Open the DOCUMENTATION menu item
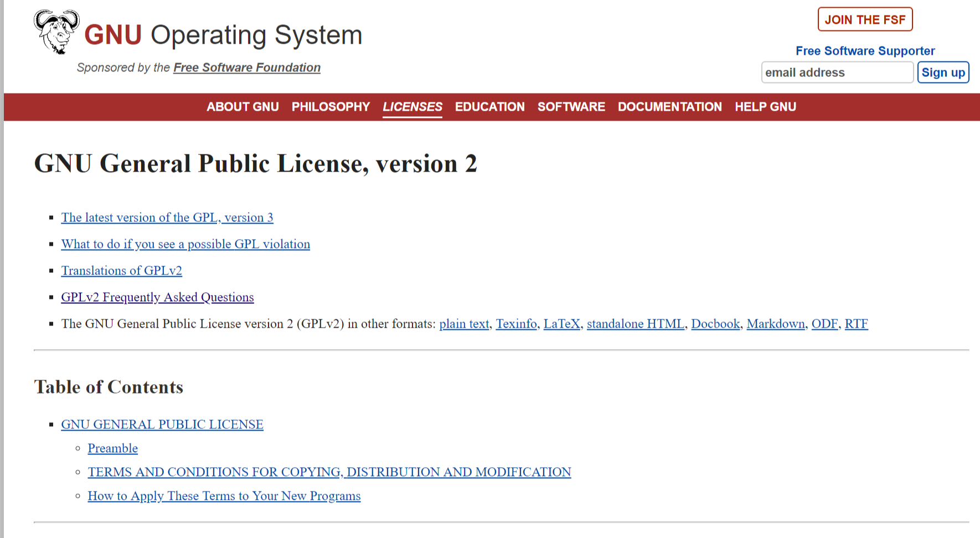 [x=669, y=107]
